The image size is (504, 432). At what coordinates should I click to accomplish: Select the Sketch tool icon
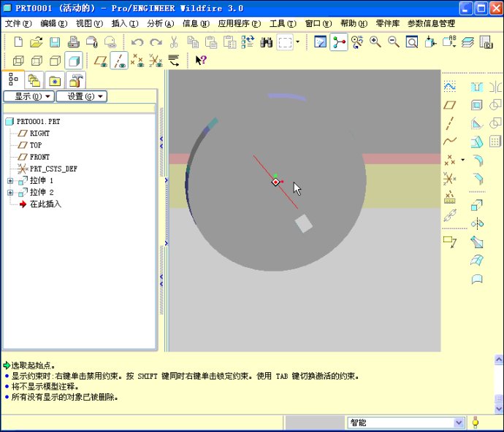tap(450, 87)
